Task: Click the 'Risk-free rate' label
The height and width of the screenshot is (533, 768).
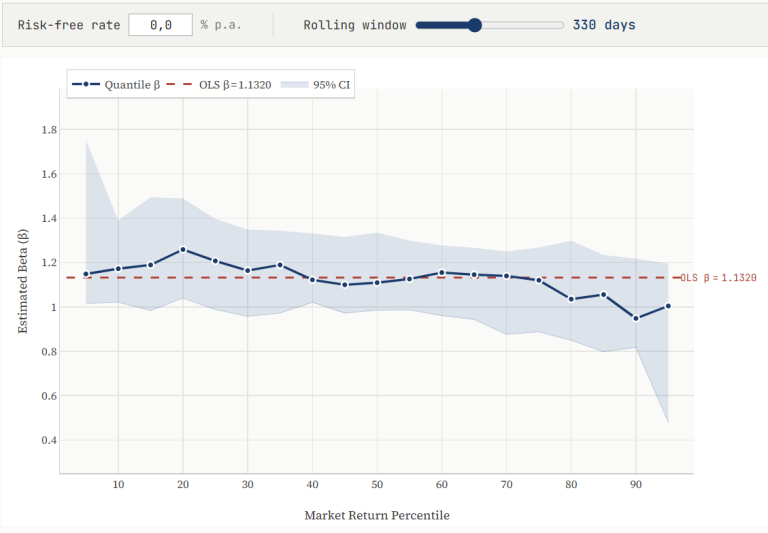Action: point(69,25)
